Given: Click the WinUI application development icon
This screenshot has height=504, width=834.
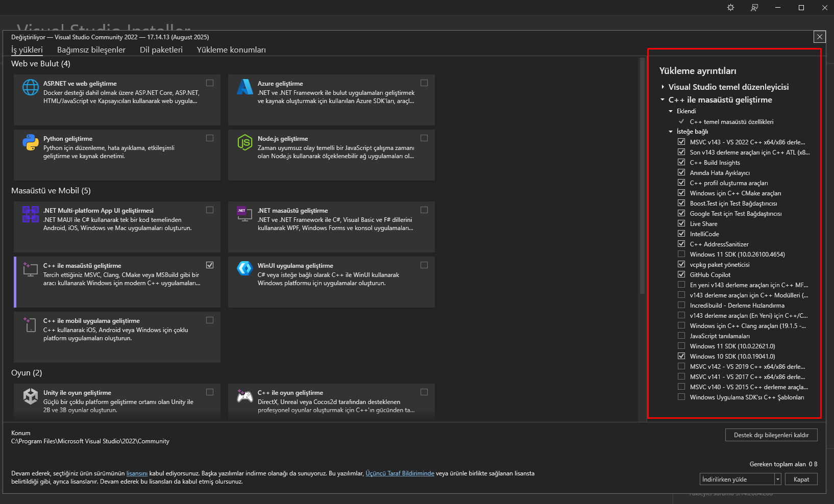Looking at the screenshot, I should click(x=245, y=268).
